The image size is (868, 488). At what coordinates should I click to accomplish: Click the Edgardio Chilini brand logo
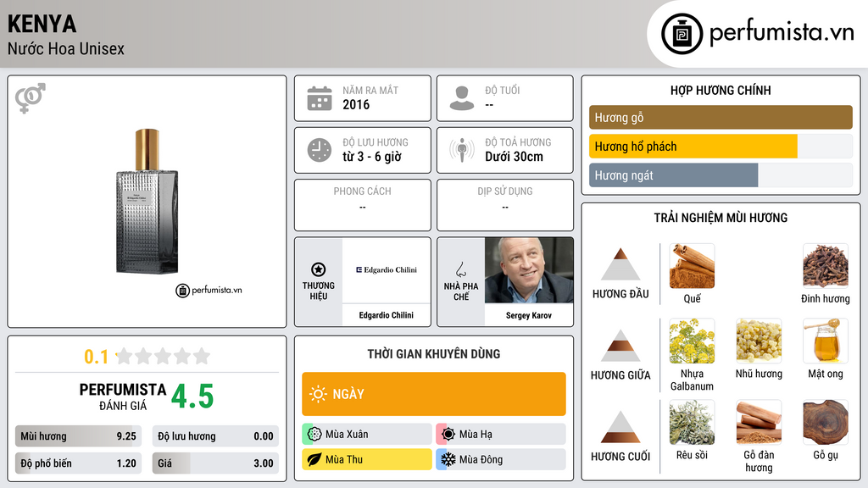(x=387, y=270)
